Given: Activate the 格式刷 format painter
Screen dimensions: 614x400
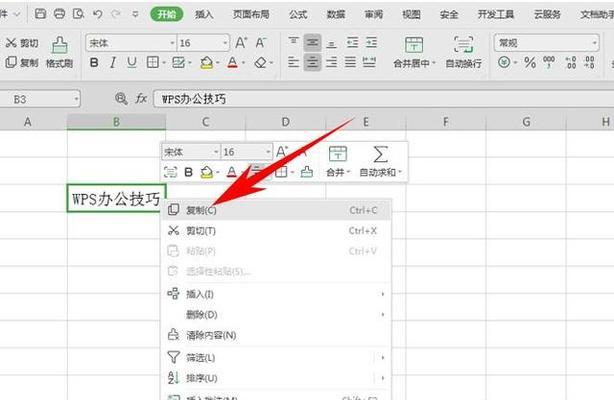Looking at the screenshot, I should point(60,52).
